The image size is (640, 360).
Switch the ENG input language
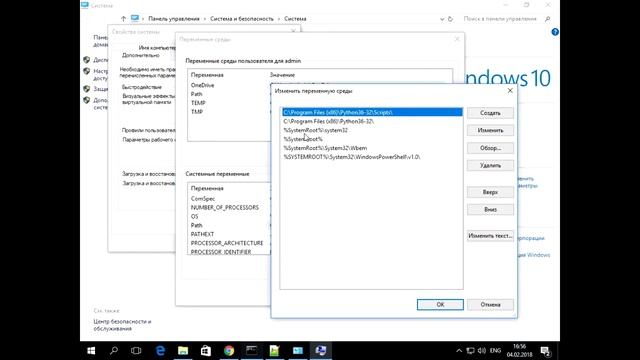496,351
